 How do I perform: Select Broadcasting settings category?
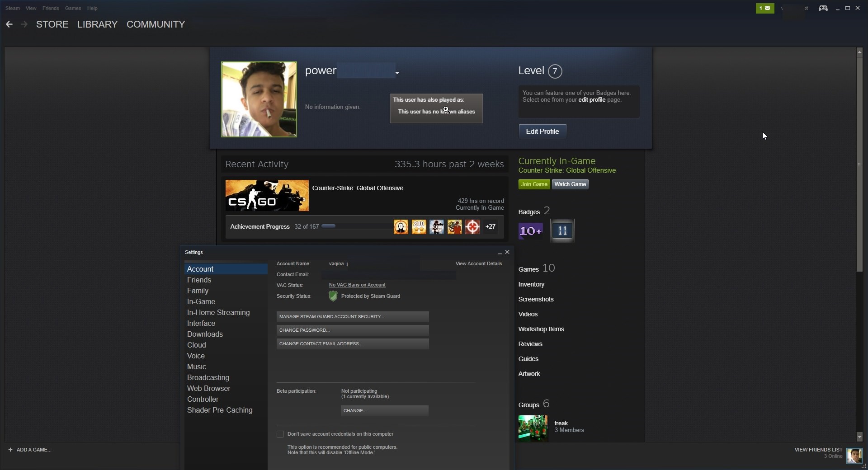point(226,378)
